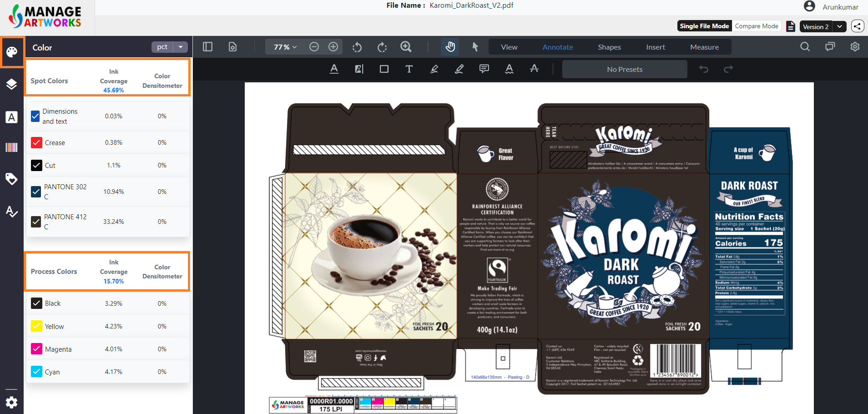Open the Barcode sidebar panel
868x414 pixels.
pos(12,147)
